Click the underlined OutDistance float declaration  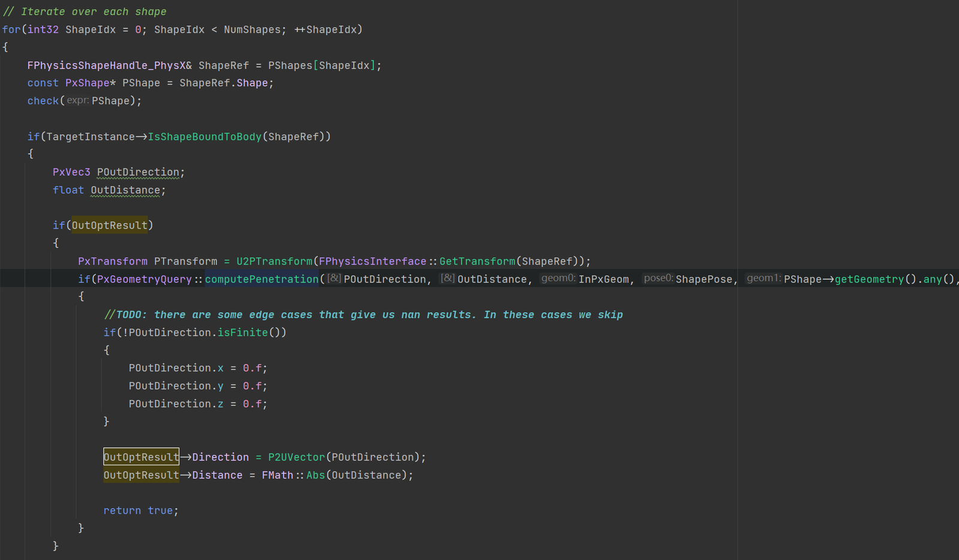[x=125, y=190]
